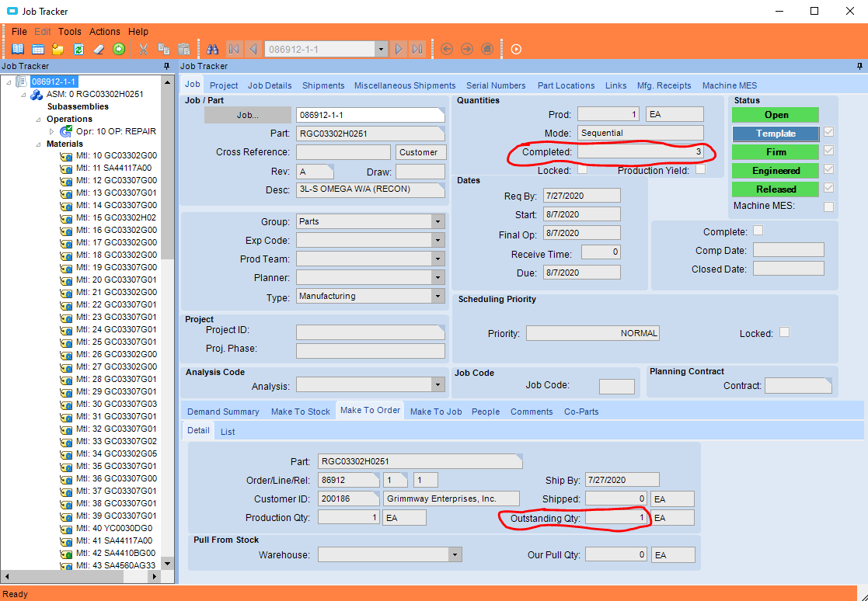The height and width of the screenshot is (601, 868).
Task: Switch to the Serial Numbers tab
Action: coord(496,85)
